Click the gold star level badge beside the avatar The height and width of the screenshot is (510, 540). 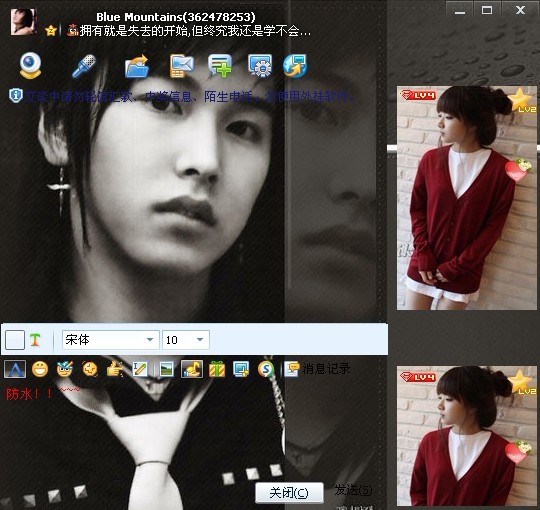pyautogui.click(x=51, y=31)
